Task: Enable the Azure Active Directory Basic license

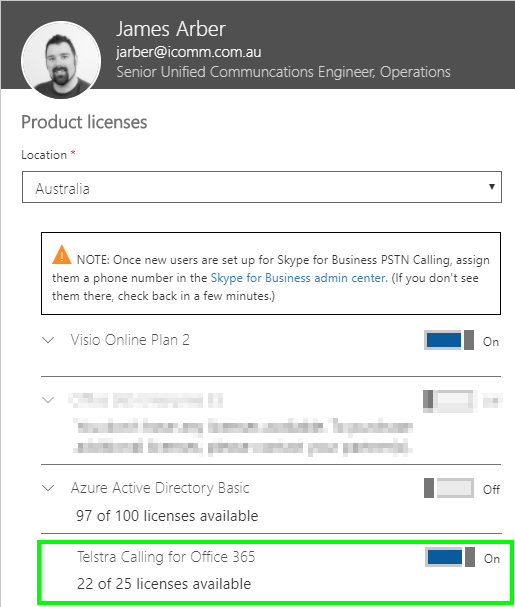Action: [x=449, y=488]
